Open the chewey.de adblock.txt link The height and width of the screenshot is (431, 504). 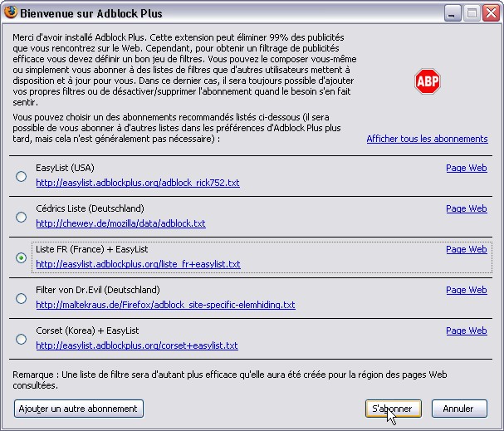point(120,223)
